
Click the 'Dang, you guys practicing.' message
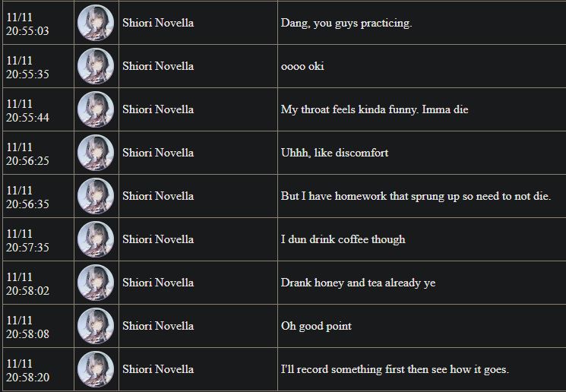tap(346, 23)
